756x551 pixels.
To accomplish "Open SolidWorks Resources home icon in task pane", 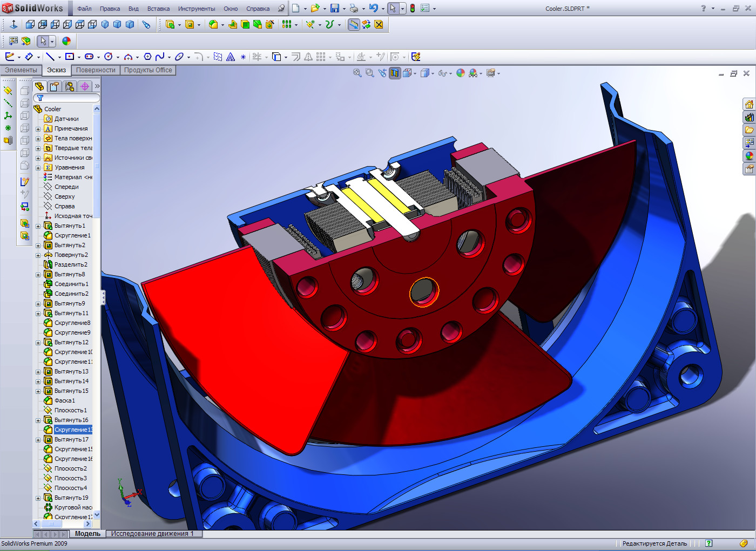I will [749, 104].
